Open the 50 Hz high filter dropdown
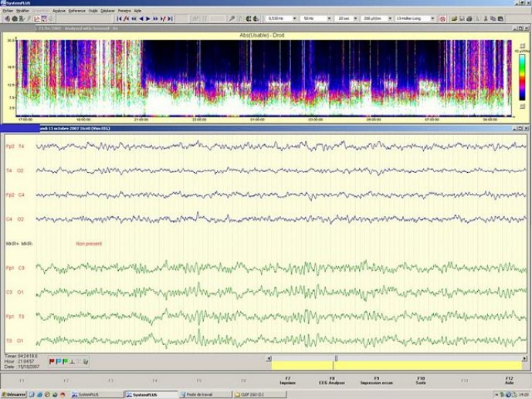This screenshot has width=532, height=399. [x=329, y=19]
